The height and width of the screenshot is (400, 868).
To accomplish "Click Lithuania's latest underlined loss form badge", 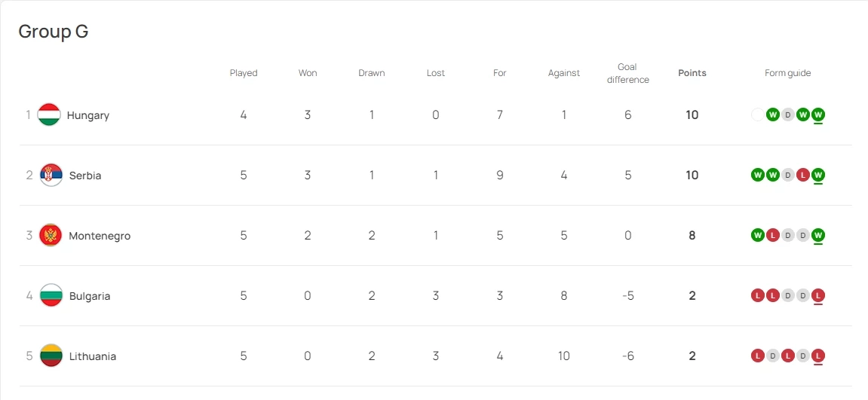I will point(818,356).
